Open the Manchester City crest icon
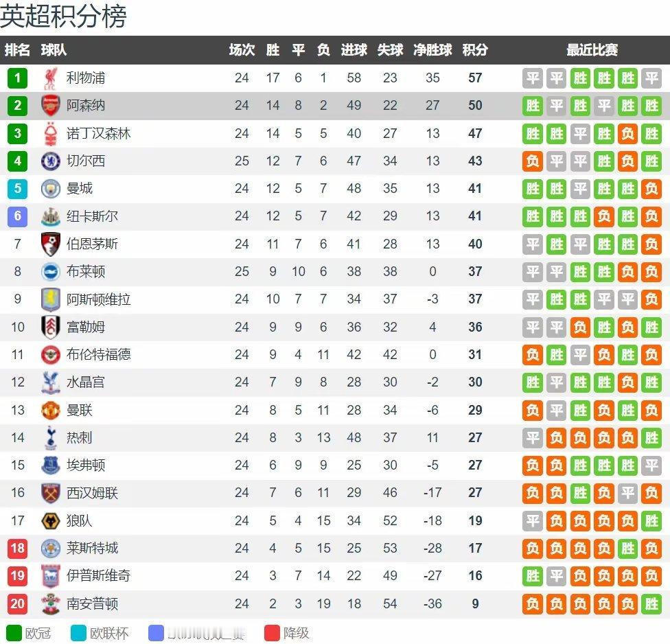This screenshot has width=670, height=644. point(50,188)
